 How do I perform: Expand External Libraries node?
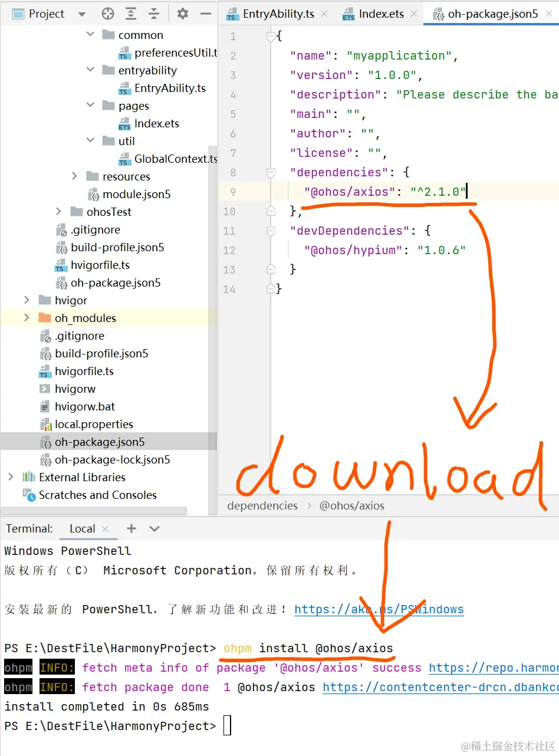tap(11, 477)
